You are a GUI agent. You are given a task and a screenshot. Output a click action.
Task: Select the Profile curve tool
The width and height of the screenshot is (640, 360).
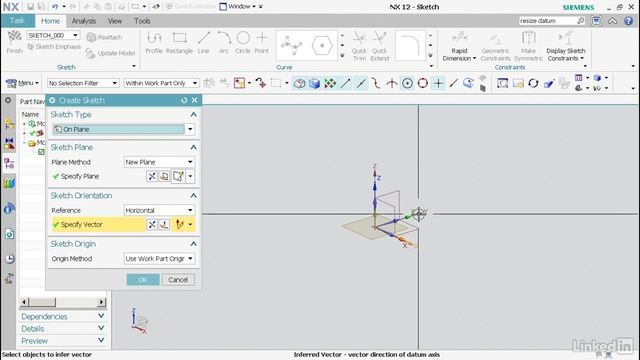[x=154, y=42]
